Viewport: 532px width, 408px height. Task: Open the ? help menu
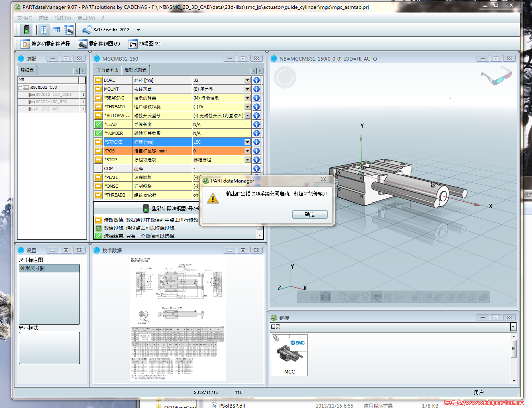[x=103, y=18]
